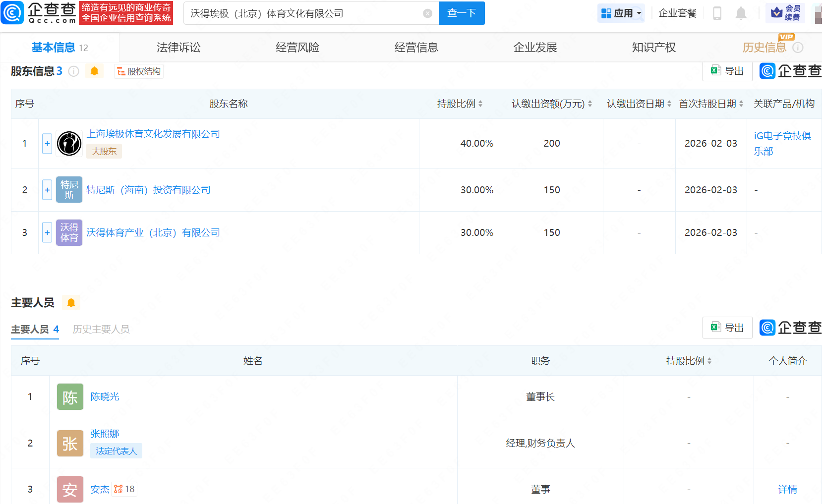Click the 查一下 search button
This screenshot has height=504, width=822.
click(461, 13)
